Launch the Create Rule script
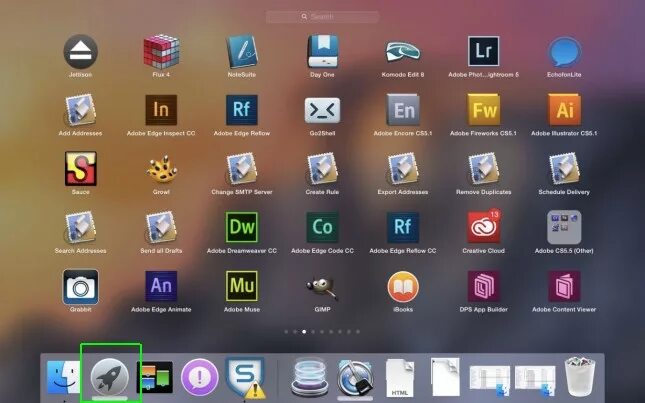Screen dimensions: 645x403 point(322,169)
